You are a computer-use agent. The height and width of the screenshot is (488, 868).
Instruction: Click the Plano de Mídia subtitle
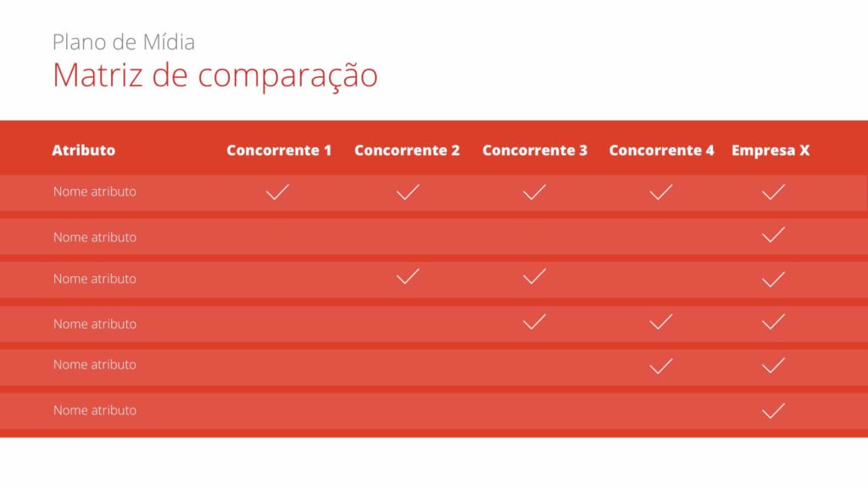(124, 42)
